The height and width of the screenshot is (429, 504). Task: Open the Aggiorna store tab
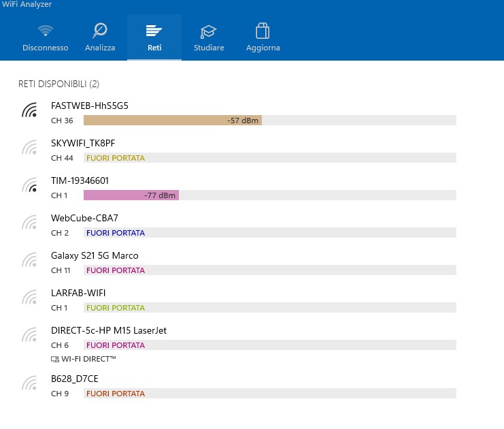tap(263, 37)
